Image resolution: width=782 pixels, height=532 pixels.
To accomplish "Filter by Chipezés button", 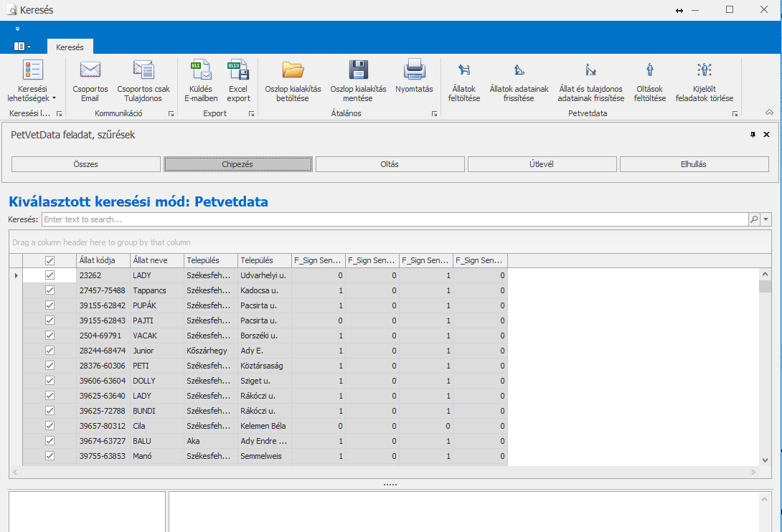I will coord(238,164).
